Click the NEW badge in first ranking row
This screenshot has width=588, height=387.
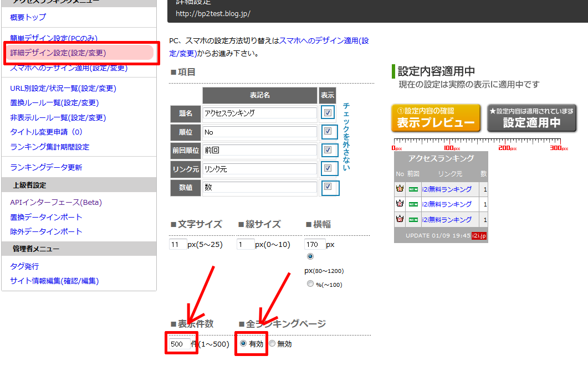pyautogui.click(x=413, y=189)
